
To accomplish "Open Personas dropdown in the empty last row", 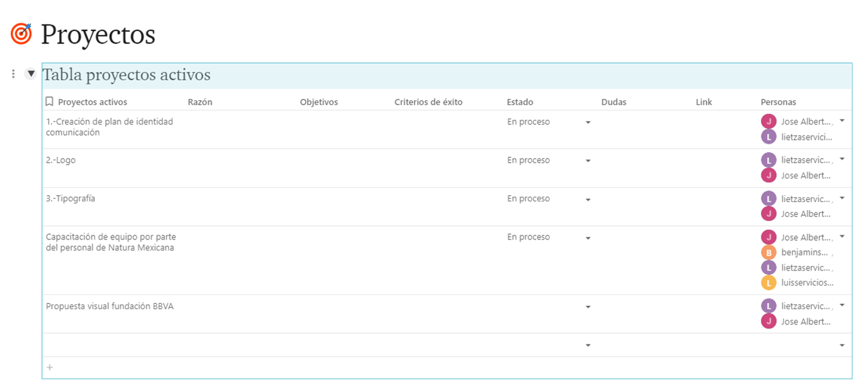I will coord(842,346).
